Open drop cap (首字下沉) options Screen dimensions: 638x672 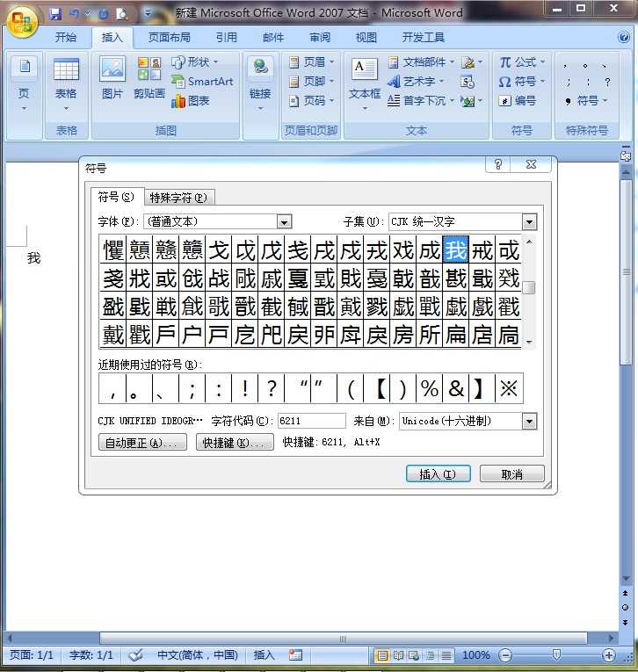click(x=420, y=101)
